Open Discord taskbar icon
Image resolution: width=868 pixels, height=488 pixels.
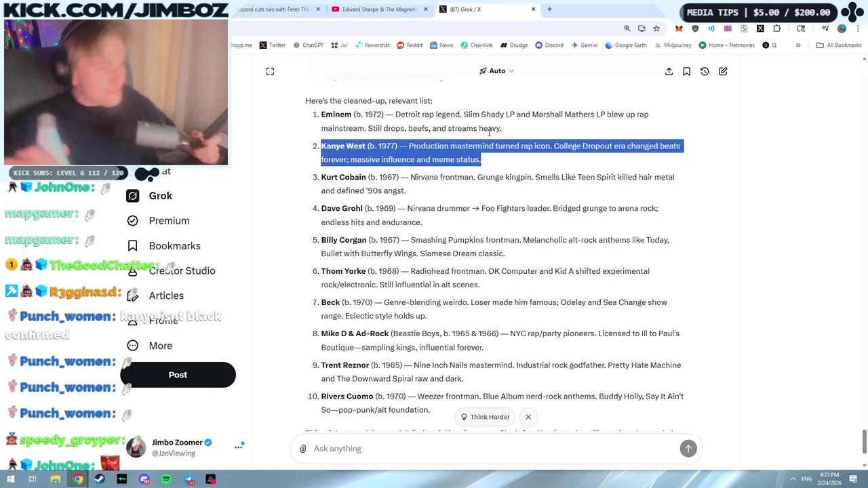[x=144, y=479]
